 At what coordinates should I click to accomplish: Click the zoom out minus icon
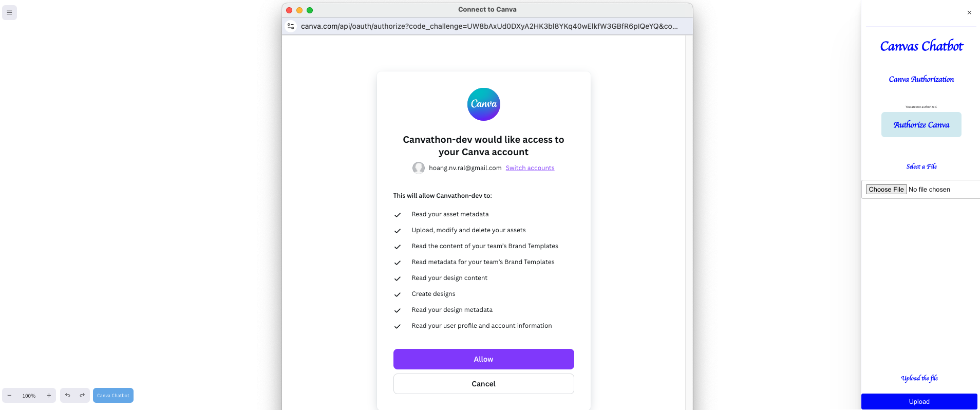point(9,396)
